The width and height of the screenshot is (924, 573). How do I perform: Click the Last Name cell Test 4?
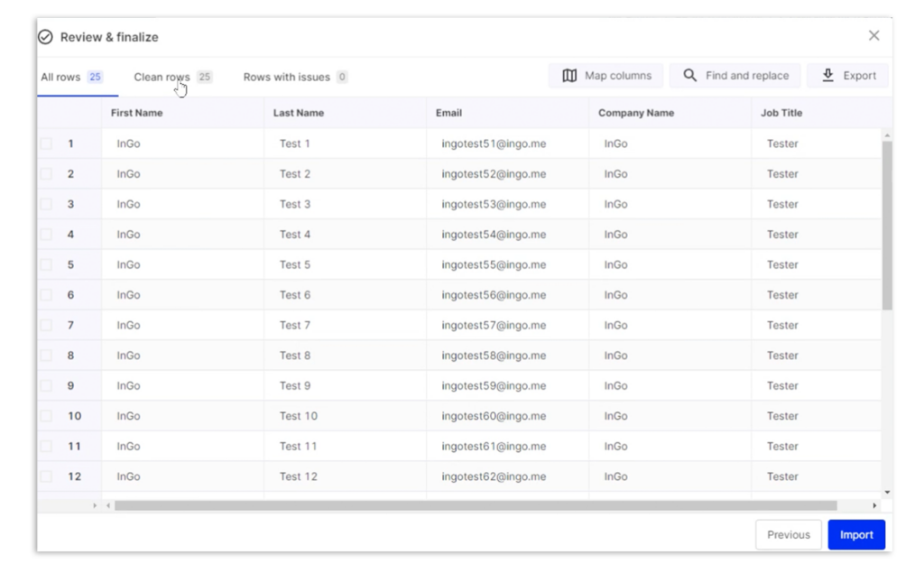click(x=346, y=234)
